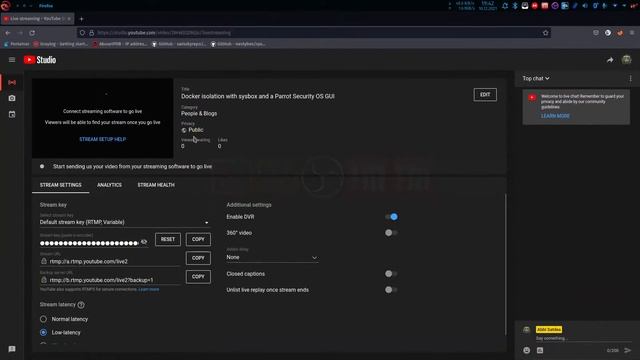Open the Bluetooth tray icon
The width and height of the screenshot is (640, 360).
point(515,6)
